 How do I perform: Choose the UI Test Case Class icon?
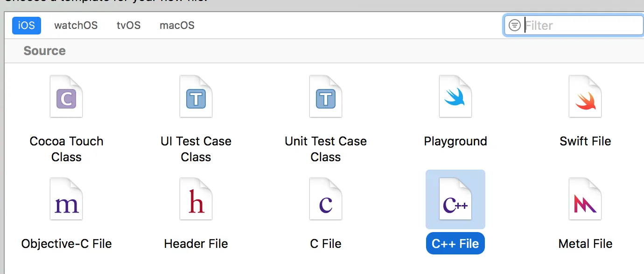pyautogui.click(x=196, y=96)
